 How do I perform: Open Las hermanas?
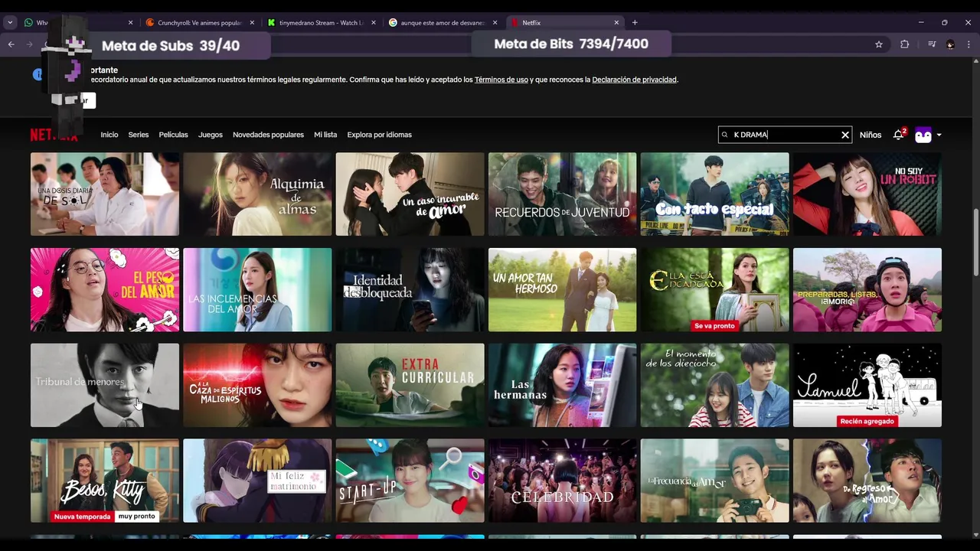click(x=562, y=385)
